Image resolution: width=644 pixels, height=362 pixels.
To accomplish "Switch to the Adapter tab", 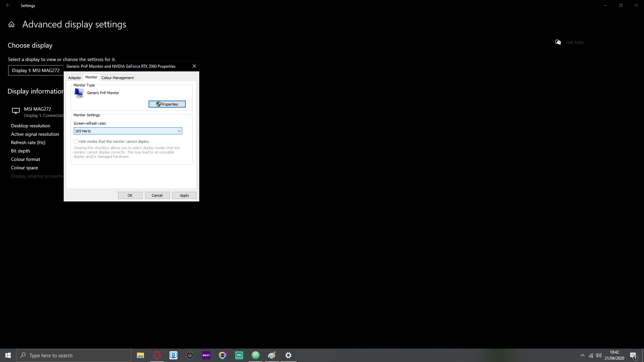I will (74, 78).
